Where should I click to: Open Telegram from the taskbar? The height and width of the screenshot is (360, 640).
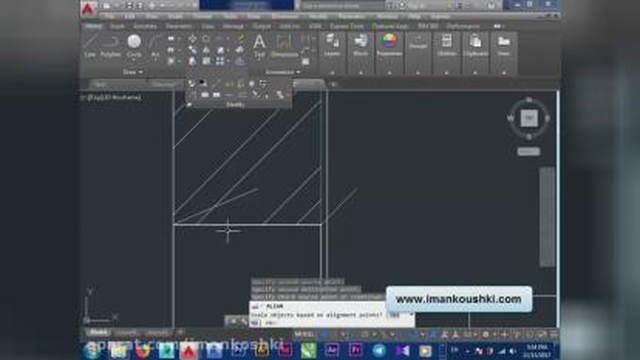(379, 351)
